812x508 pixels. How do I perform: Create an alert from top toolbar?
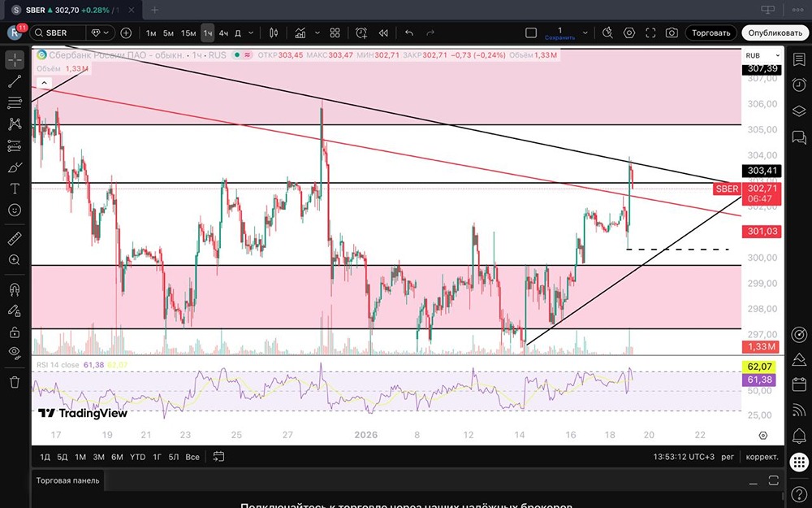[361, 33]
